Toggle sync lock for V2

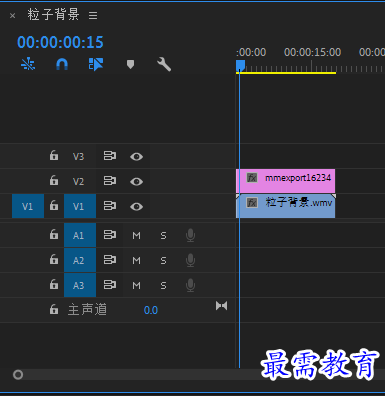click(x=110, y=181)
